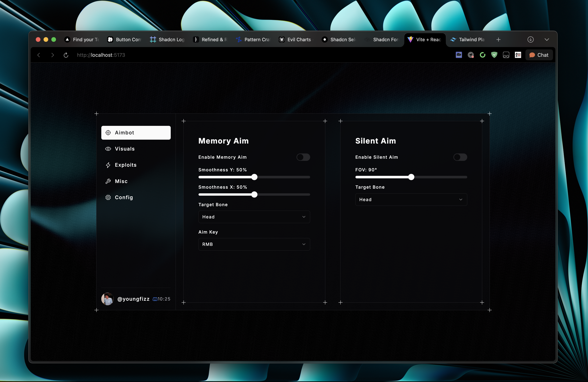The height and width of the screenshot is (382, 588).
Task: Open the Exploits sidebar section
Action: tap(125, 165)
